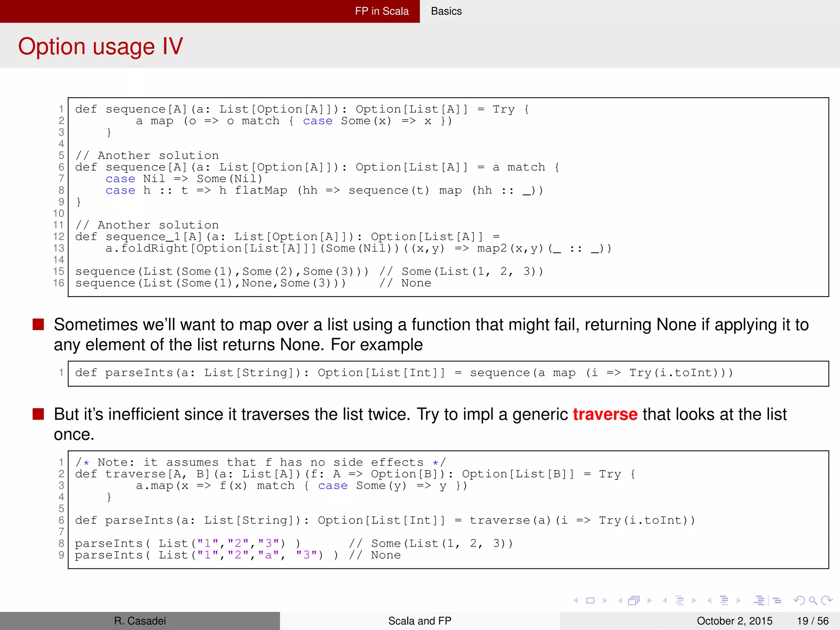Click 'sequence(List(Some(1),None,Some(3)))' on line 16
840x630 pixels.
pos(210,283)
